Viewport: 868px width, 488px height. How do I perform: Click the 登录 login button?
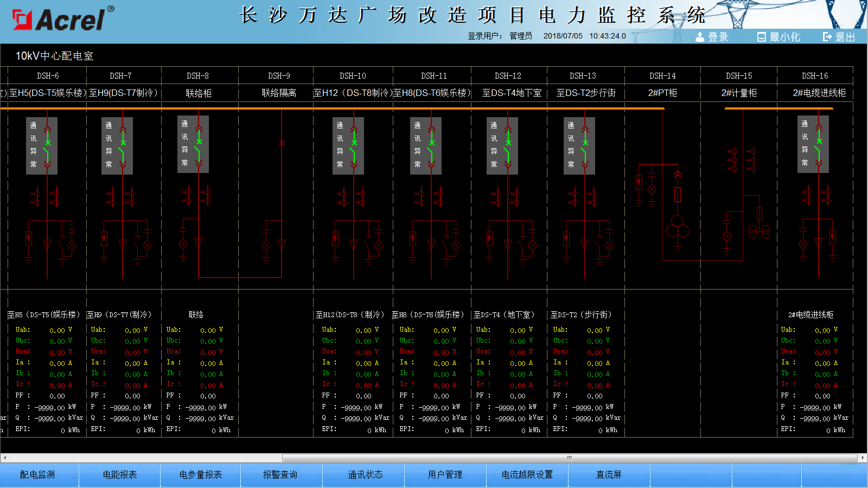click(712, 37)
